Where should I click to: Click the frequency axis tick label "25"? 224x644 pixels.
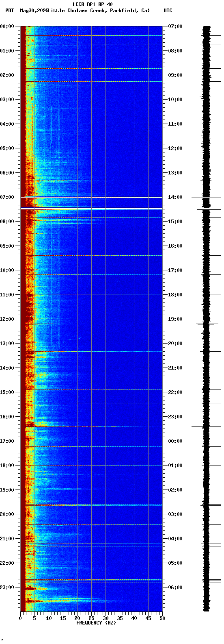click(91, 618)
